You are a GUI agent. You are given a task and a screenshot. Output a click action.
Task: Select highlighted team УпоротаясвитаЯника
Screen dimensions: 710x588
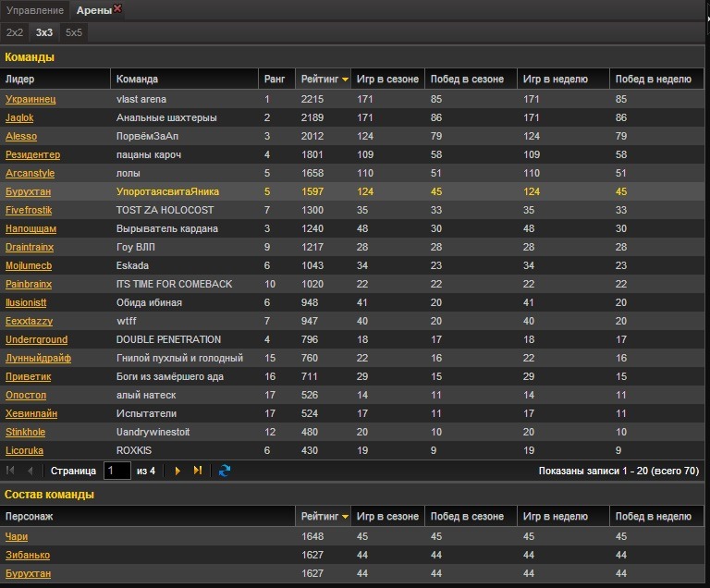click(352, 191)
